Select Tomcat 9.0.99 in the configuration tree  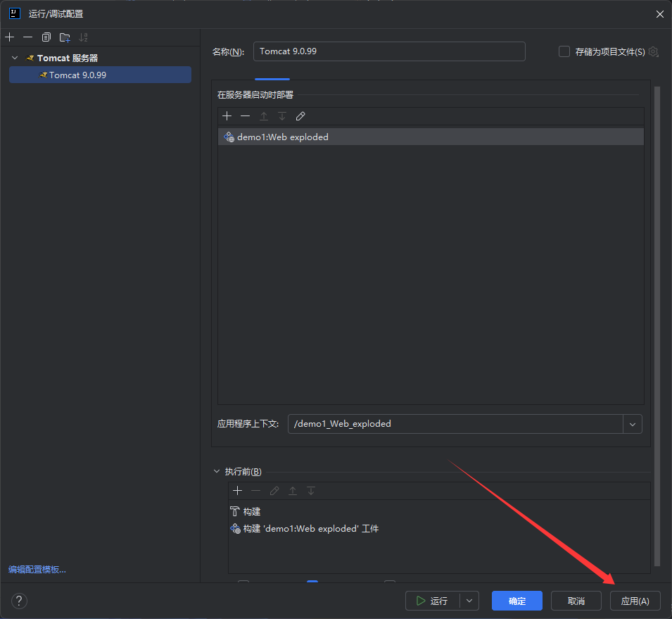(x=101, y=75)
